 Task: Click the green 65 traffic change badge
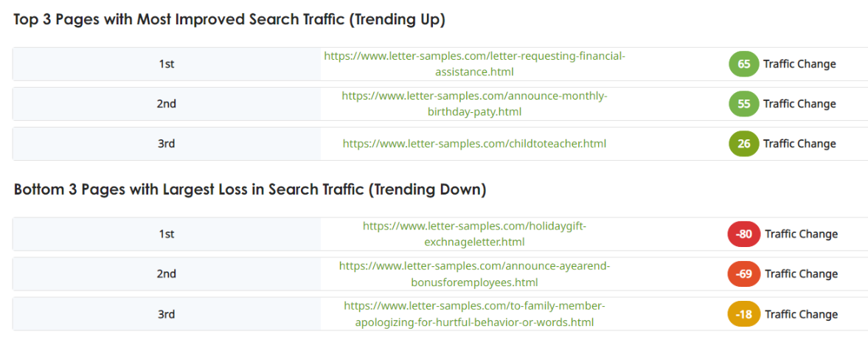[743, 64]
